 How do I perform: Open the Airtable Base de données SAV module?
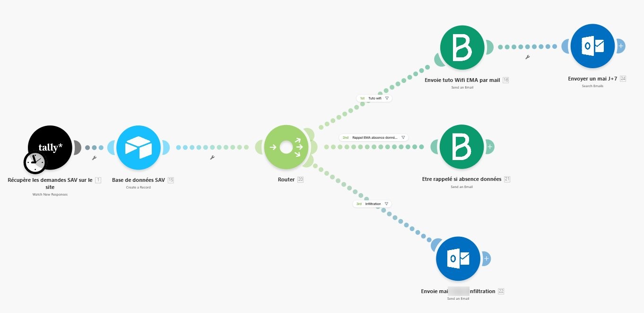tap(139, 147)
